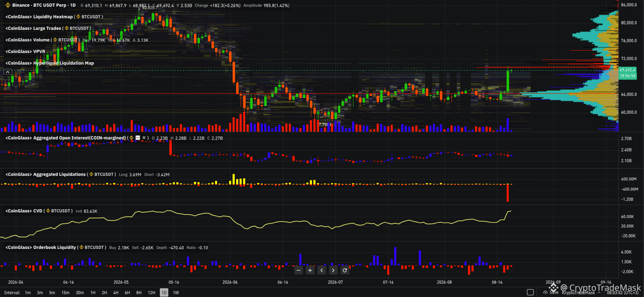
Task: Open the KryptoTradeMask layout dropdown
Action: [x=581, y=293]
